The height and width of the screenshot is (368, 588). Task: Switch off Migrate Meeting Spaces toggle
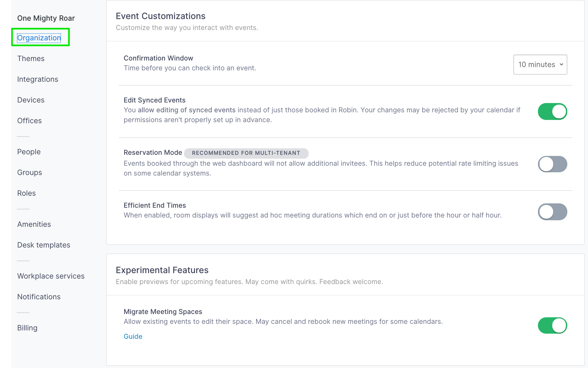552,325
